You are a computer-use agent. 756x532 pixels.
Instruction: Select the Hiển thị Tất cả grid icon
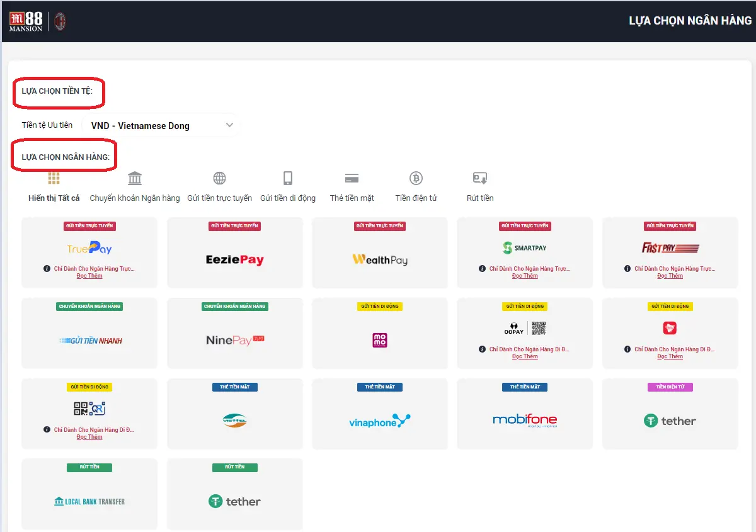[54, 178]
